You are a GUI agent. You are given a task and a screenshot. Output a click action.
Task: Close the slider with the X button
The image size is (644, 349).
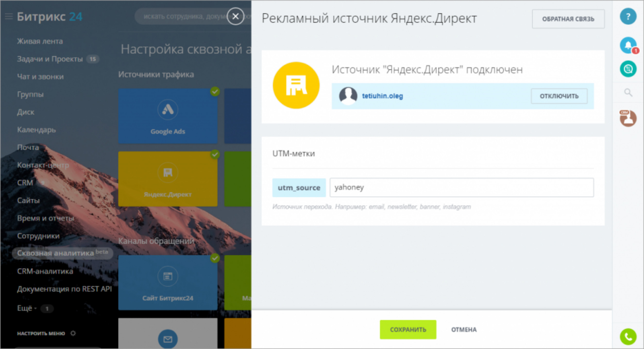(x=235, y=16)
